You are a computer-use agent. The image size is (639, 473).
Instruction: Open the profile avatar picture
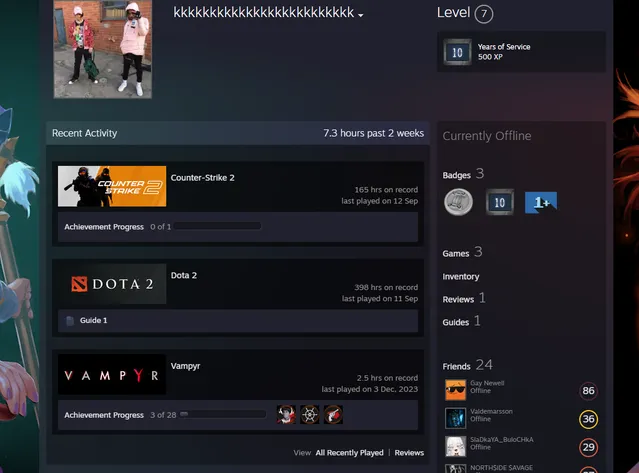103,49
